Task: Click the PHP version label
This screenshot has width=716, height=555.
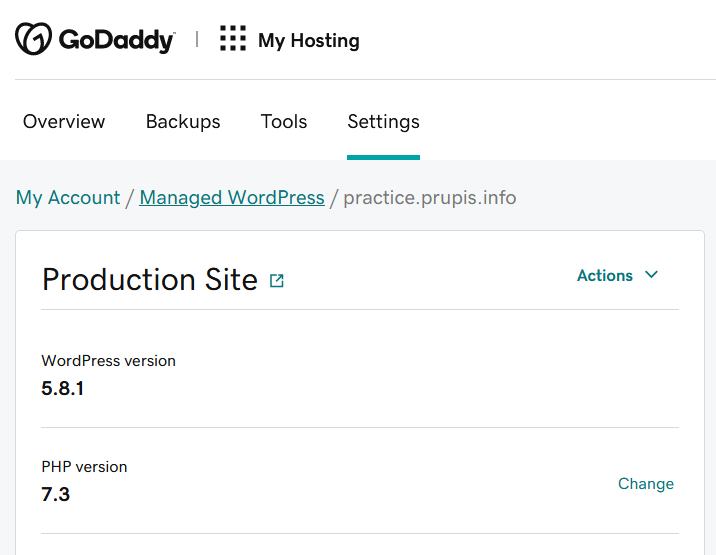Action: point(84,467)
